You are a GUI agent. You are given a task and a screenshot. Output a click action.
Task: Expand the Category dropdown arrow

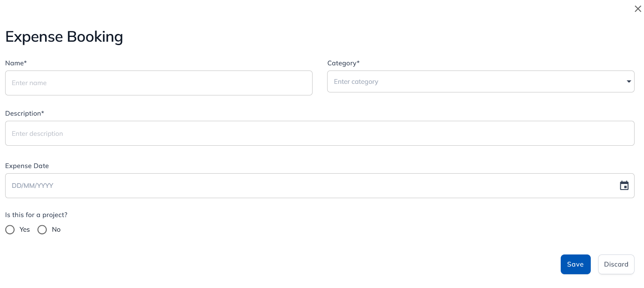(629, 82)
